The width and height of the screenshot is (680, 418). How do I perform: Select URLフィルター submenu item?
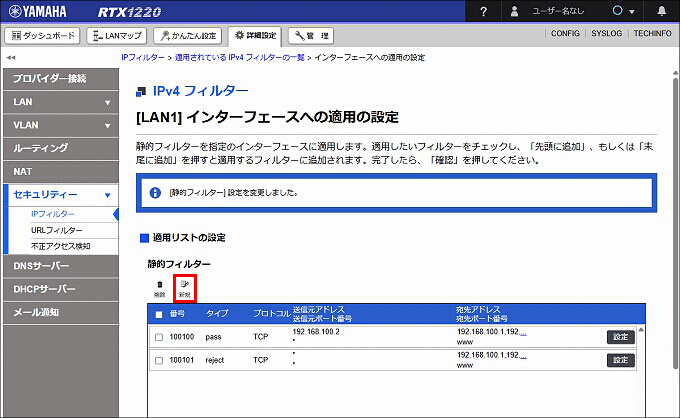[56, 230]
